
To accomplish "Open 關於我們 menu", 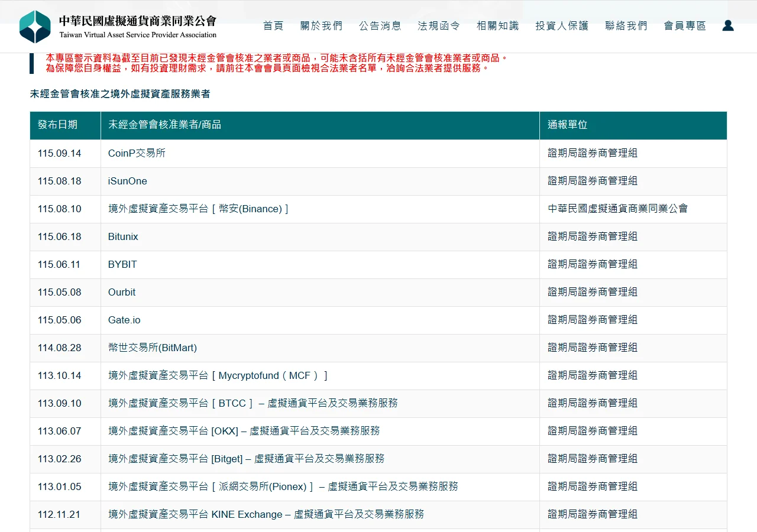I will pos(321,26).
